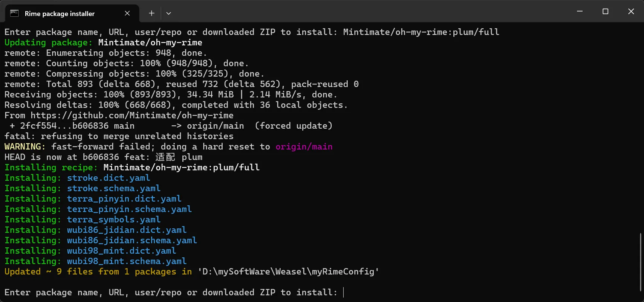
Task: Click the yellow WARNING label
Action: pos(25,147)
